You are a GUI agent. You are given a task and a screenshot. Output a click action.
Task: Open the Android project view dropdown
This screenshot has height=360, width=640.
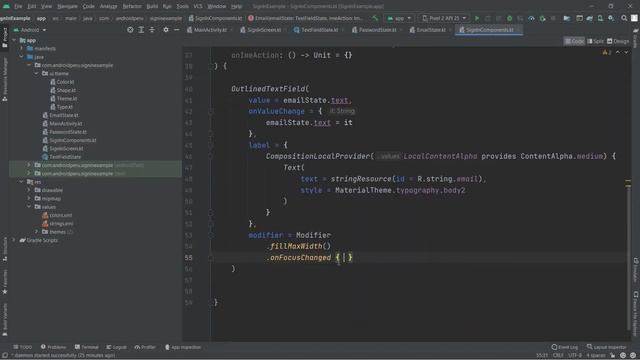30,30
